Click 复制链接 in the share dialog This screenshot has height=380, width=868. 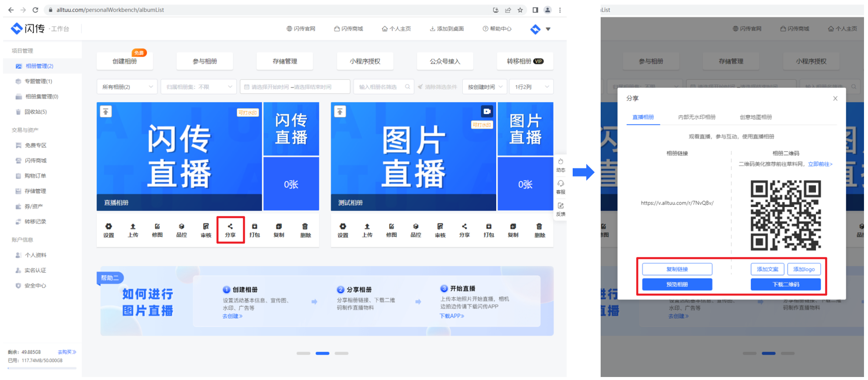tap(677, 269)
